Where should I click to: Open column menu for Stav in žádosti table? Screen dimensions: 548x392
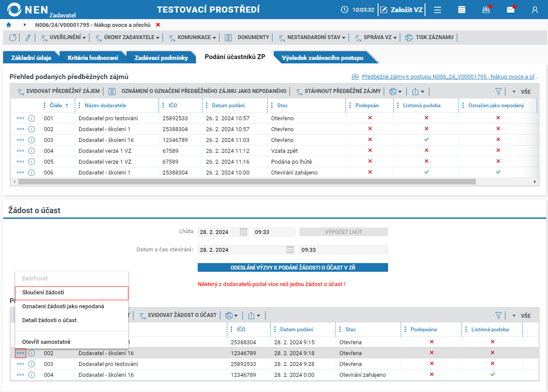pos(340,329)
